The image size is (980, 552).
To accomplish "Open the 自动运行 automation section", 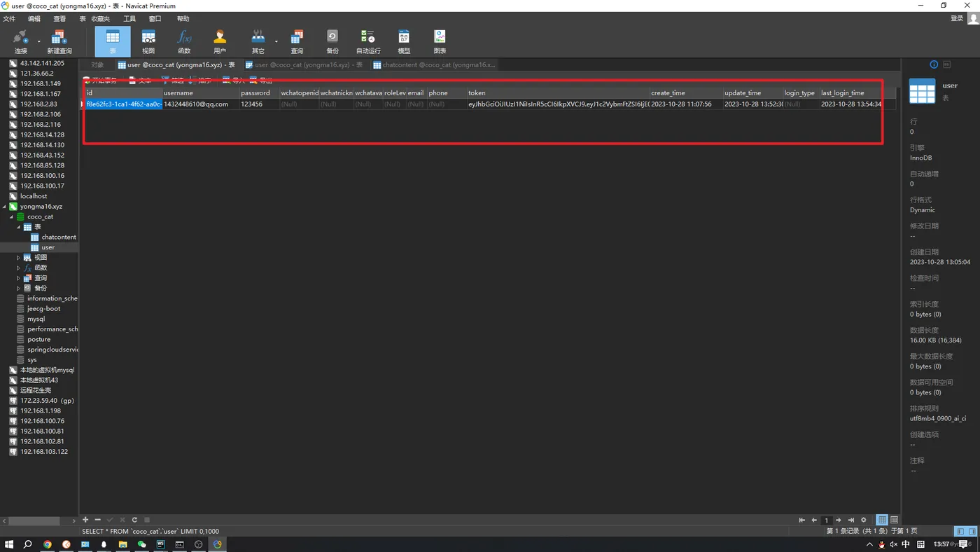I will (x=368, y=41).
